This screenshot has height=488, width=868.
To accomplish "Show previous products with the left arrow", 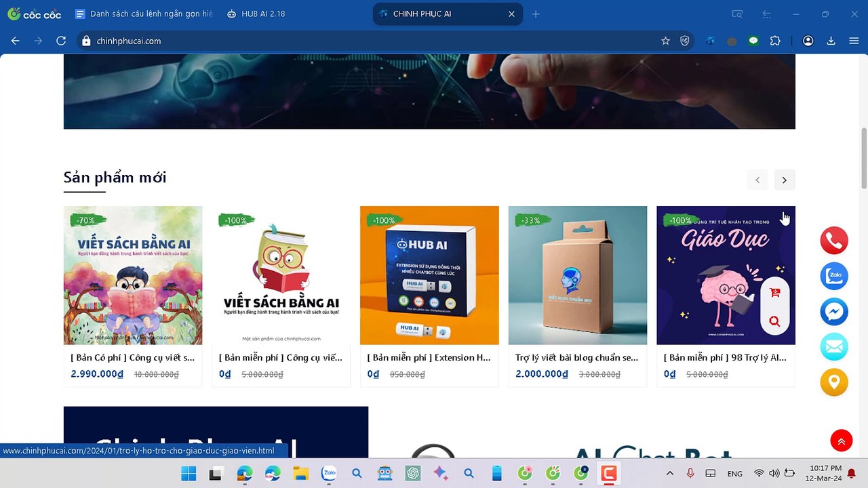I will coord(757,180).
